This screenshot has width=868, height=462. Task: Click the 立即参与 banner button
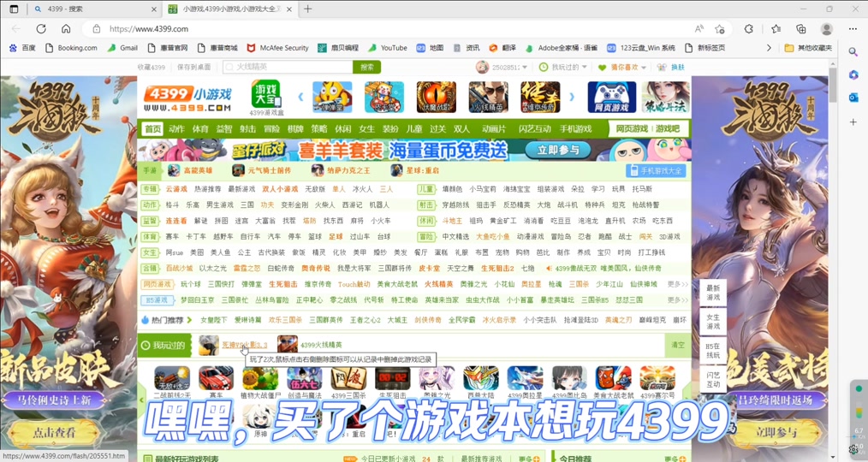click(558, 150)
